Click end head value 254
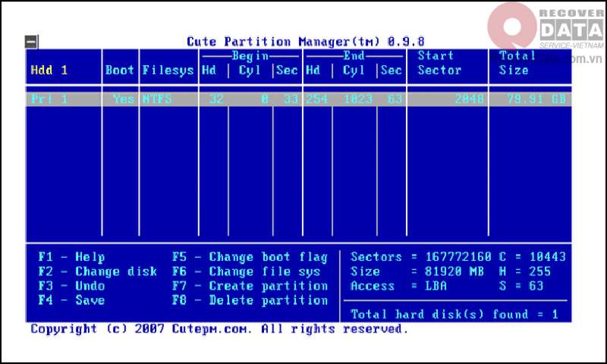607x364 pixels. 316,99
